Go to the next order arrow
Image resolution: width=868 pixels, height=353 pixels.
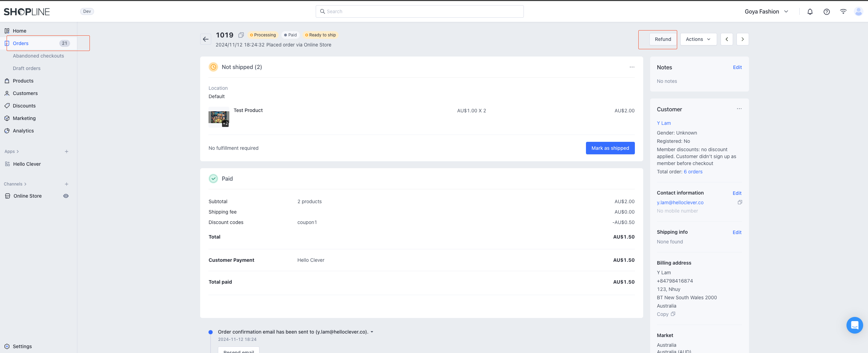742,39
